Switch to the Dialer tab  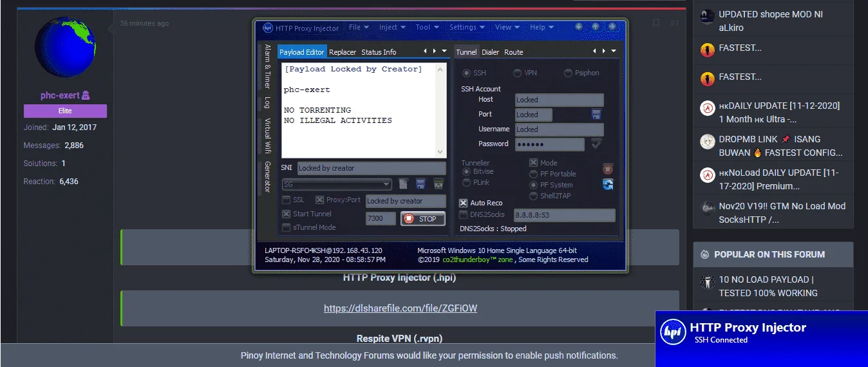(490, 52)
